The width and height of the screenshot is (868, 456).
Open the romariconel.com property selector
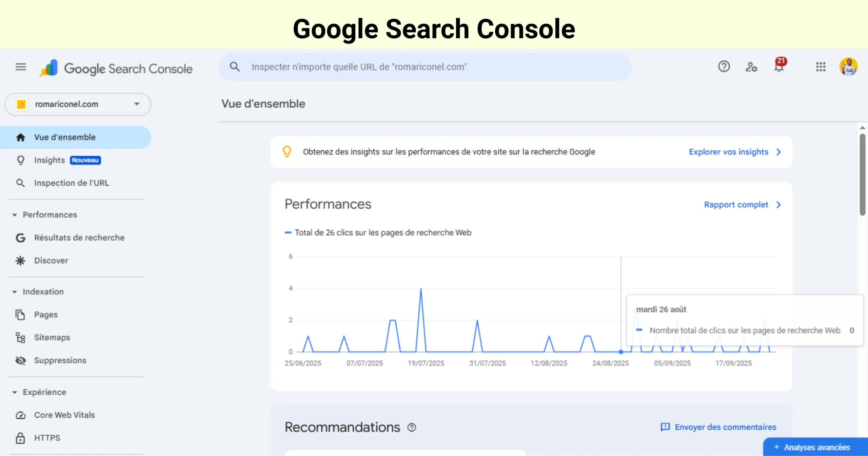pos(77,104)
